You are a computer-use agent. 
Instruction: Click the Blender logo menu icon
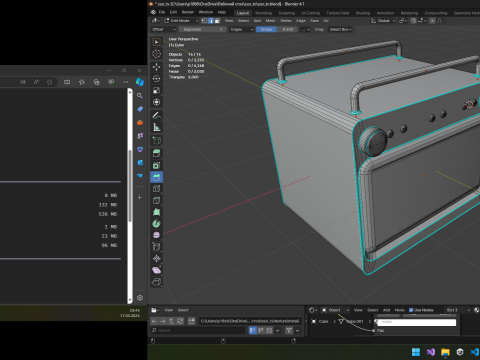click(153, 12)
